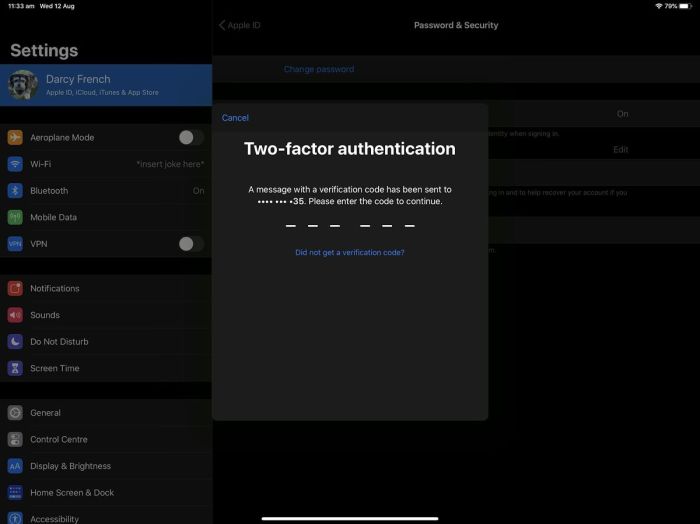Open Do Not Disturb settings

[106, 341]
